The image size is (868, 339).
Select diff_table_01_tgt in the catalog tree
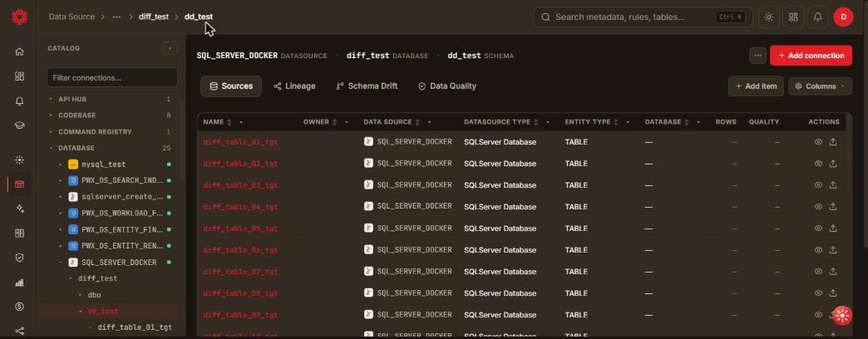click(133, 327)
